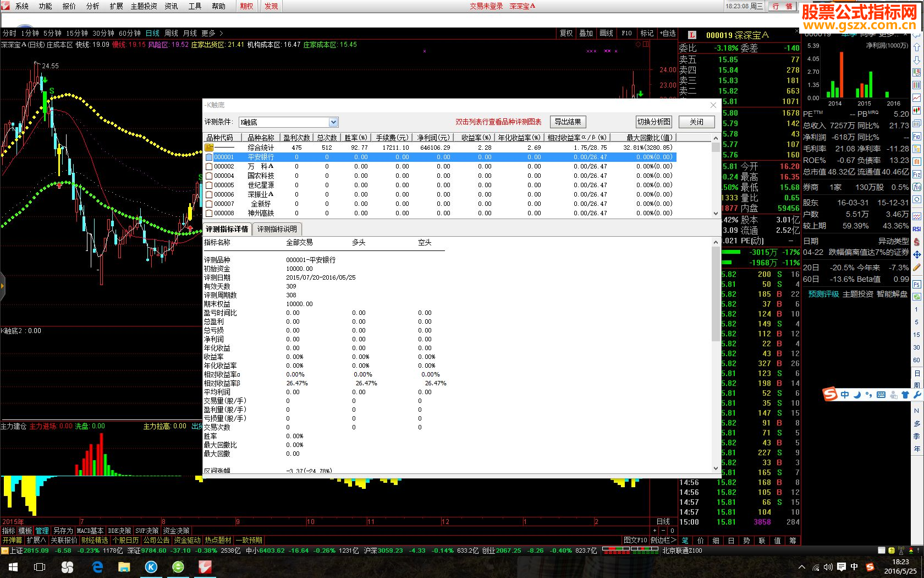Select the blue four-way move arrows icon
The width and height of the screenshot is (924, 578).
pyautogui.click(x=917, y=254)
